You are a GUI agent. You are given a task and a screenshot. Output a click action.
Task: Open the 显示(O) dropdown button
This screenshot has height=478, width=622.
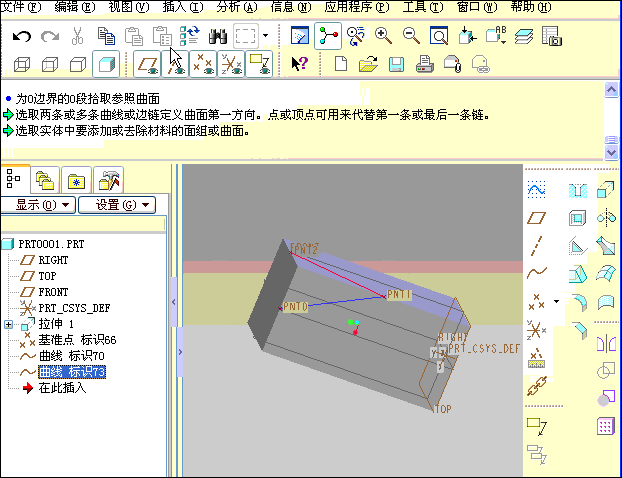(x=38, y=205)
